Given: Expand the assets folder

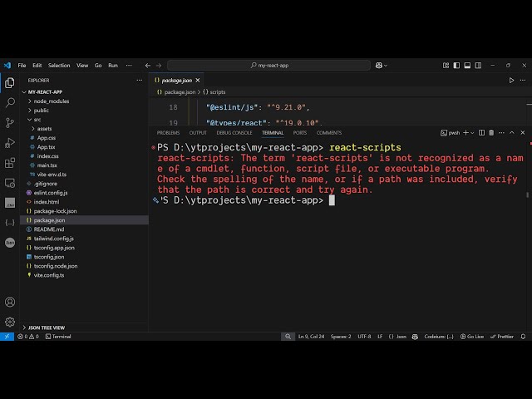Looking at the screenshot, I should [33, 129].
